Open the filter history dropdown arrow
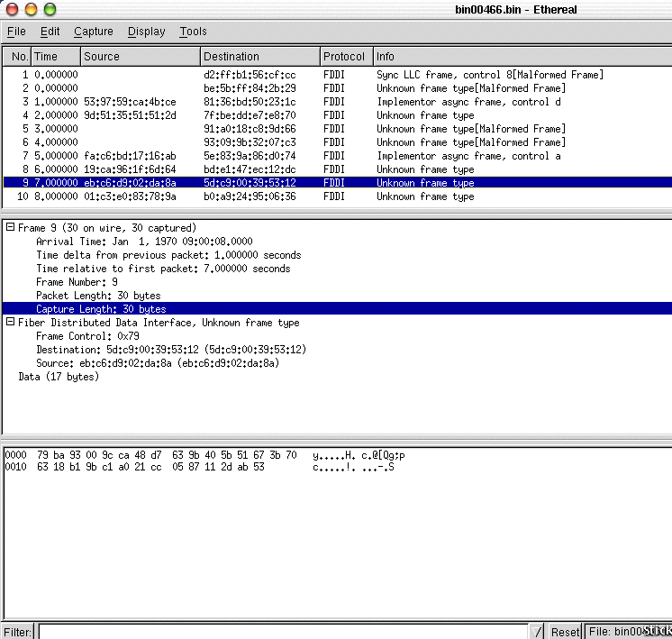The height and width of the screenshot is (639, 672). pos(537,632)
